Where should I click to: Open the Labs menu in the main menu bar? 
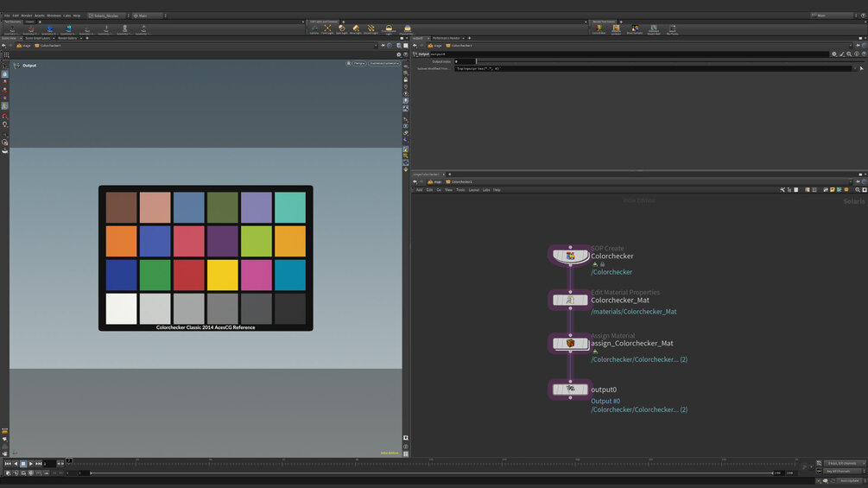tap(67, 16)
